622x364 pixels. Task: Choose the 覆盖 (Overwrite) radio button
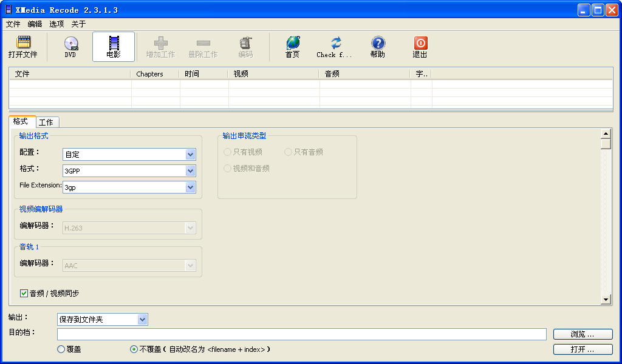(x=61, y=349)
